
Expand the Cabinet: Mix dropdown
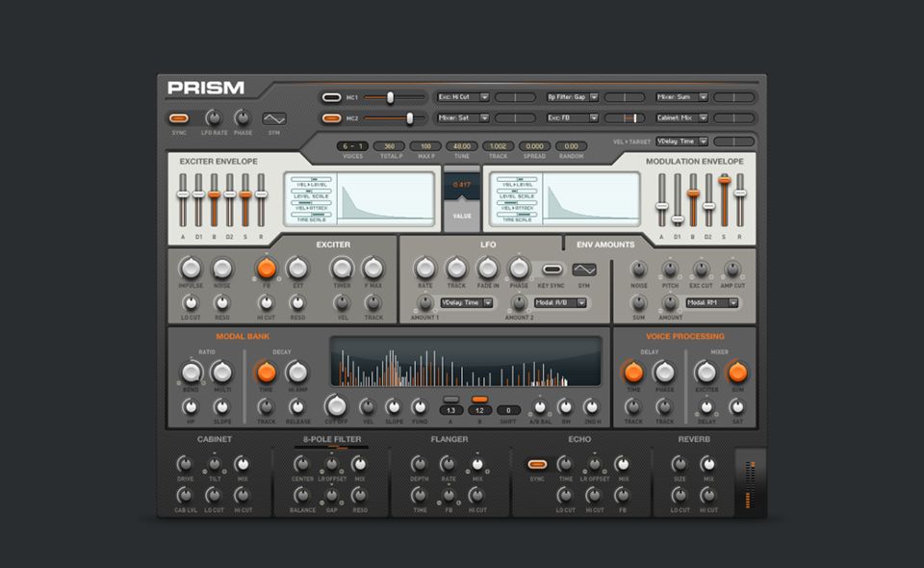(681, 118)
